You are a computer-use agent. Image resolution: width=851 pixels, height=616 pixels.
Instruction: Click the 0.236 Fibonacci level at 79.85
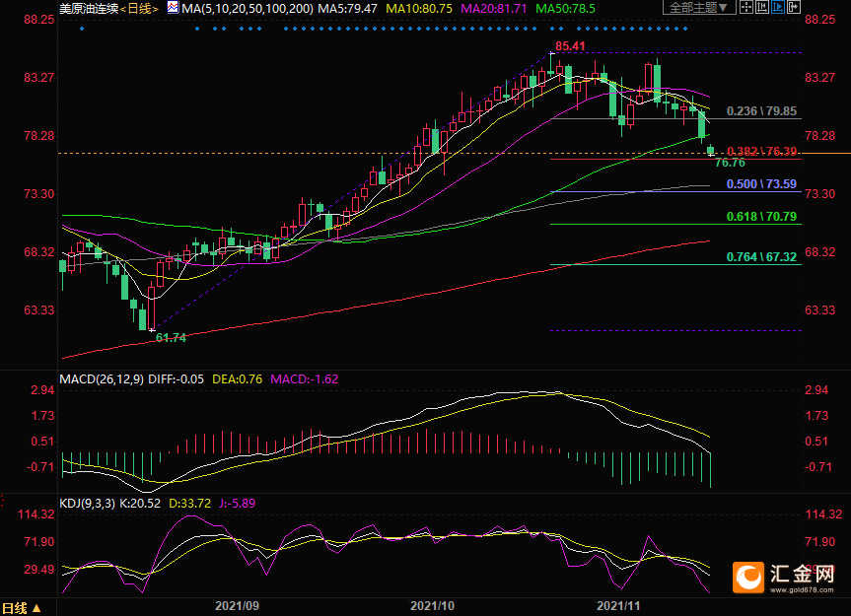[761, 111]
